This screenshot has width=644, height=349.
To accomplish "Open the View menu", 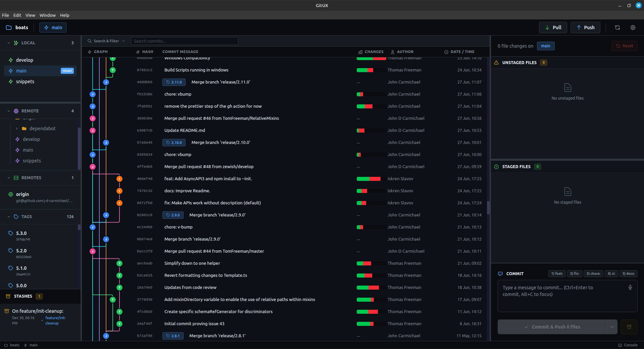I will coord(30,15).
